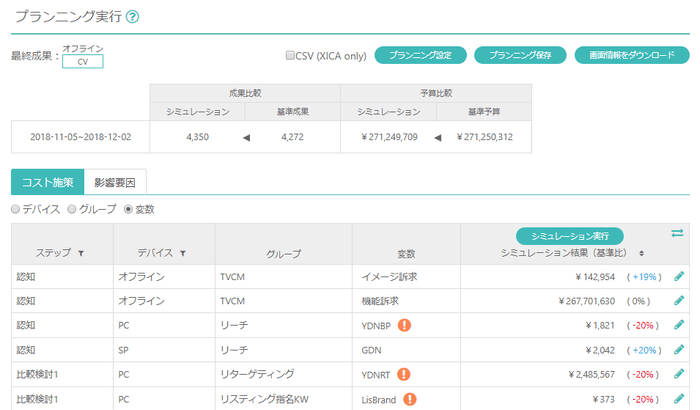This screenshot has width=700, height=410.
Task: Click the help question mark icon beside プランニング実行
Action: pos(133,17)
